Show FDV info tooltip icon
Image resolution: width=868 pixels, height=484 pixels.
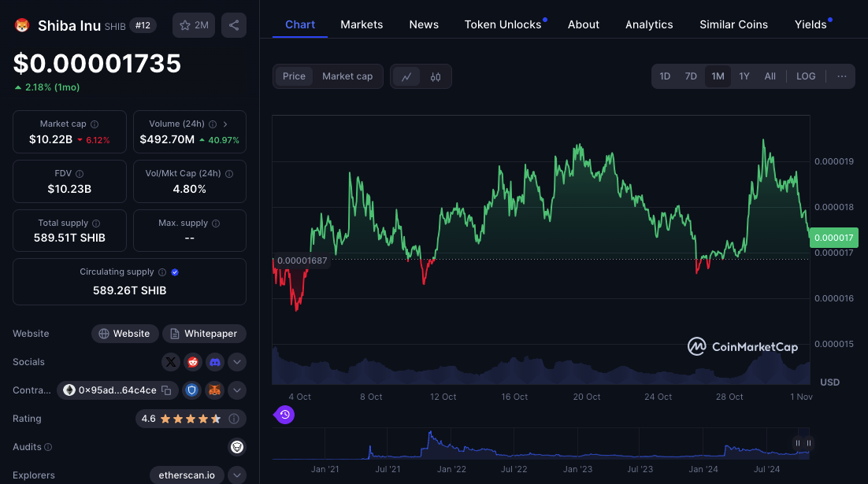pos(80,174)
